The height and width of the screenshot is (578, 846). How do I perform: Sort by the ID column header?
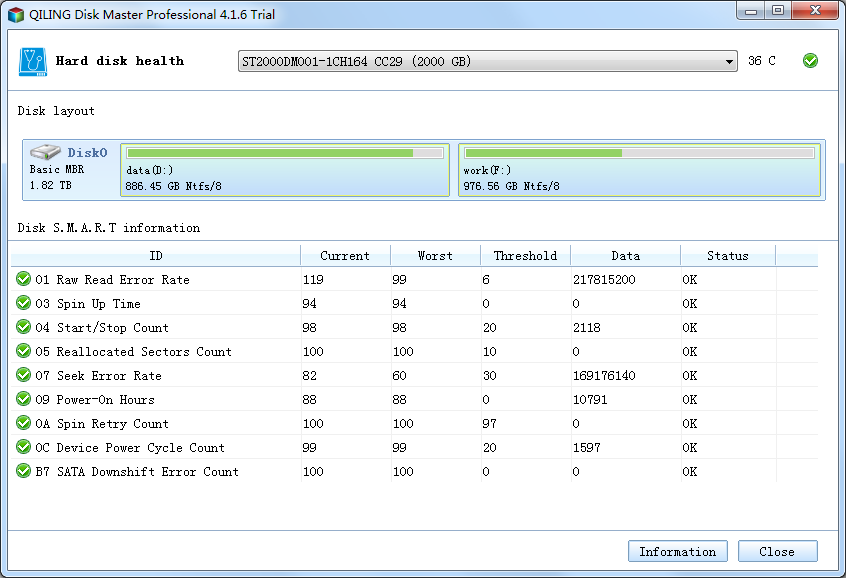click(155, 255)
